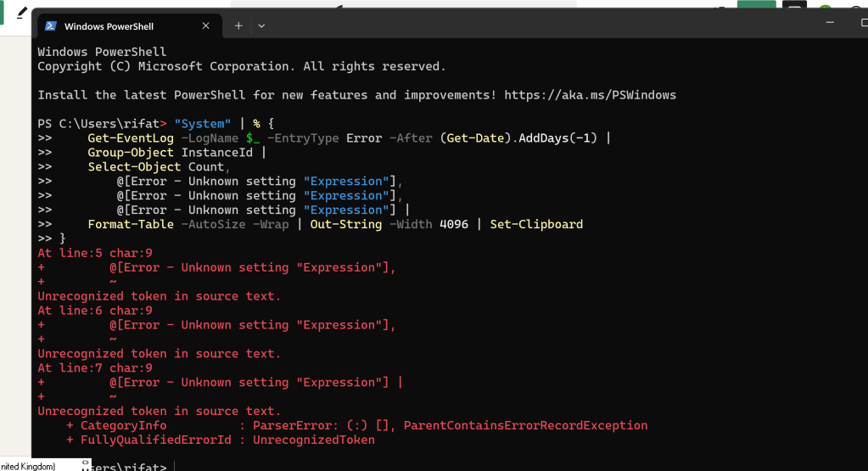Click the PowerShell icon on the tab
This screenshot has width=868, height=471.
[x=50, y=26]
